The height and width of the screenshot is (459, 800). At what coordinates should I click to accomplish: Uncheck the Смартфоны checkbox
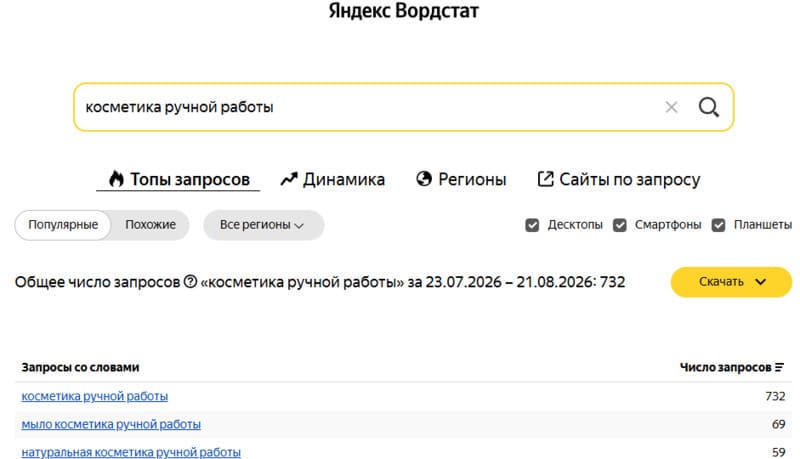click(619, 225)
